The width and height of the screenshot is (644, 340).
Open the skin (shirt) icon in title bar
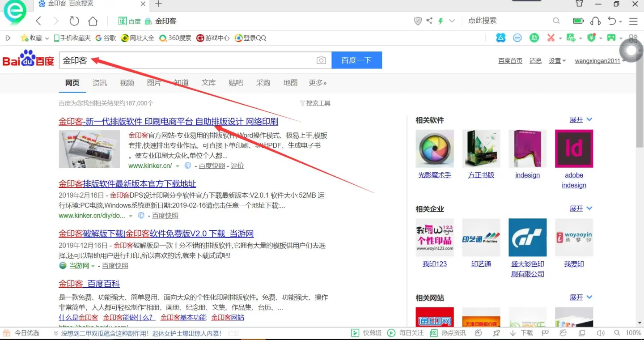click(x=579, y=4)
